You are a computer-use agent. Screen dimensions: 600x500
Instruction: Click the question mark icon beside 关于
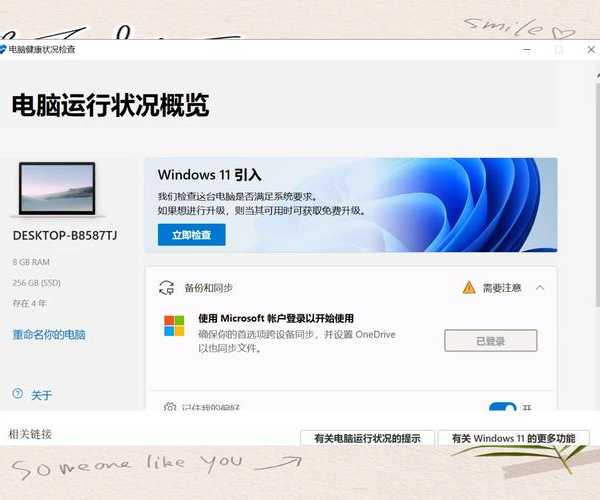click(x=17, y=394)
